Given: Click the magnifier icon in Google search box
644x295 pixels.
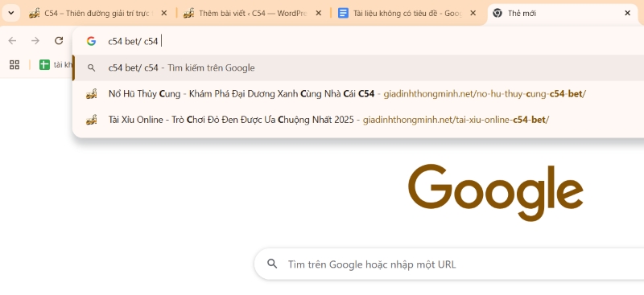Looking at the screenshot, I should coord(272,264).
